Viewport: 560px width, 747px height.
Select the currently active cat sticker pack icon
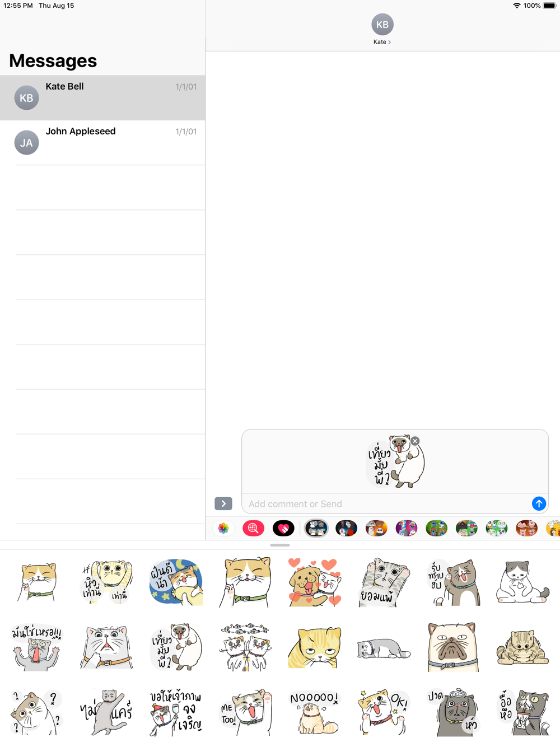pyautogui.click(x=316, y=528)
